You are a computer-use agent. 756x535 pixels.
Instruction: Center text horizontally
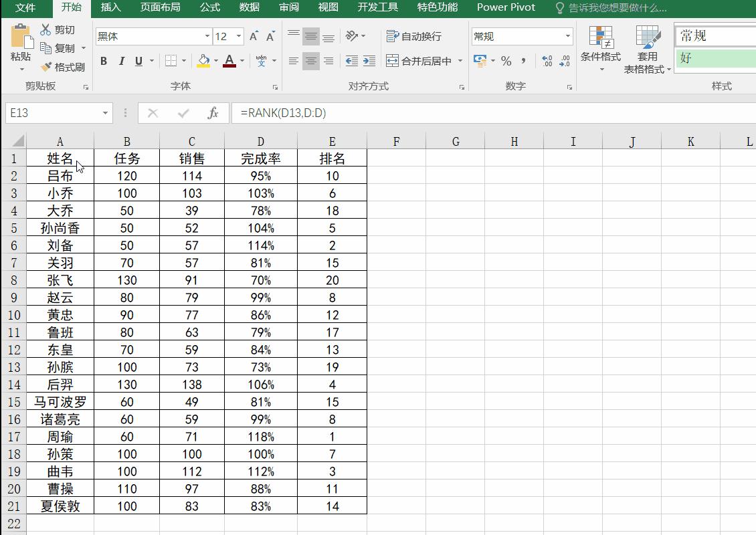311,62
